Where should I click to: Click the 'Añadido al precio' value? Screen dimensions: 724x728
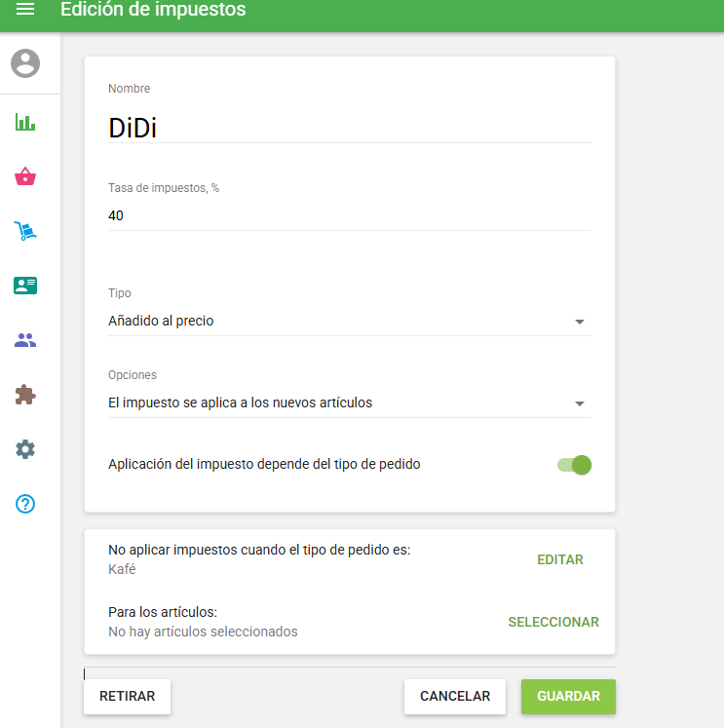(x=161, y=321)
